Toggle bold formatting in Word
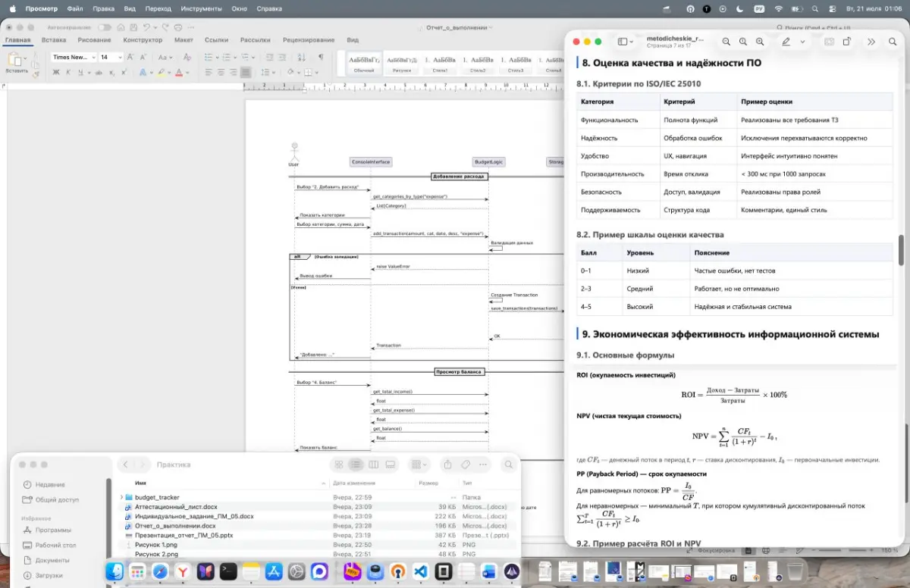 click(x=55, y=73)
